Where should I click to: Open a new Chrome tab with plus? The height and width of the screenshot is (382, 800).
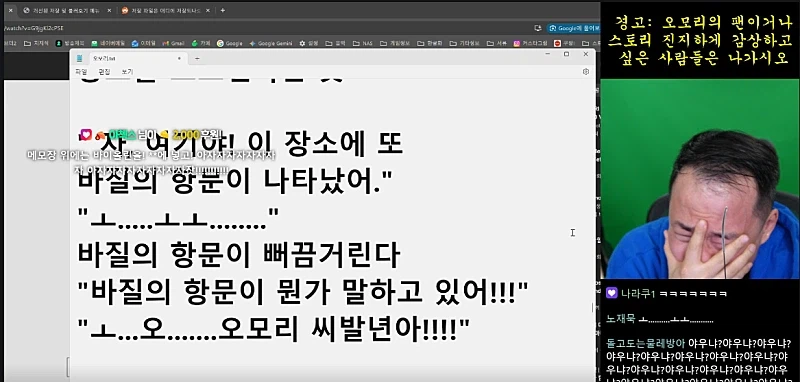[222, 10]
